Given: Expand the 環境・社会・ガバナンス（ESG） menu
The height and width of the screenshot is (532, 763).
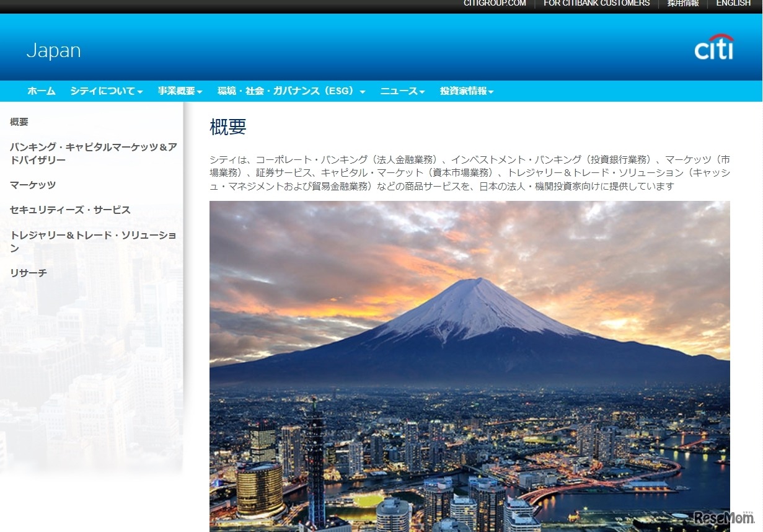Looking at the screenshot, I should (x=291, y=91).
